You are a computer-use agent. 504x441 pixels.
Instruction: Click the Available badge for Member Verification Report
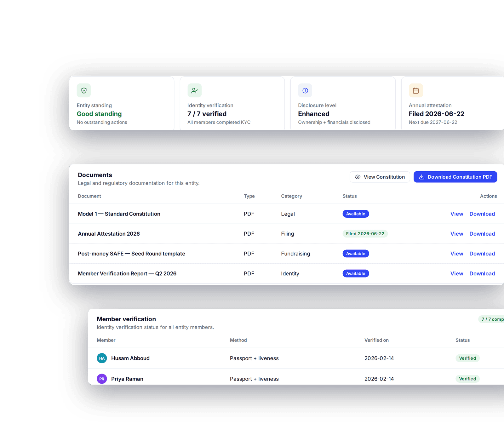tap(356, 273)
